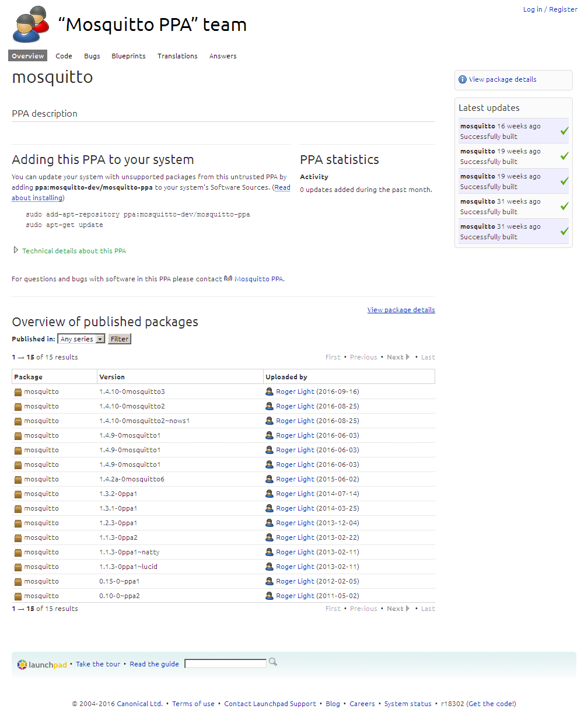Click Next in the top pagination
Image resolution: width=588 pixels, height=716 pixels.
pyautogui.click(x=398, y=357)
